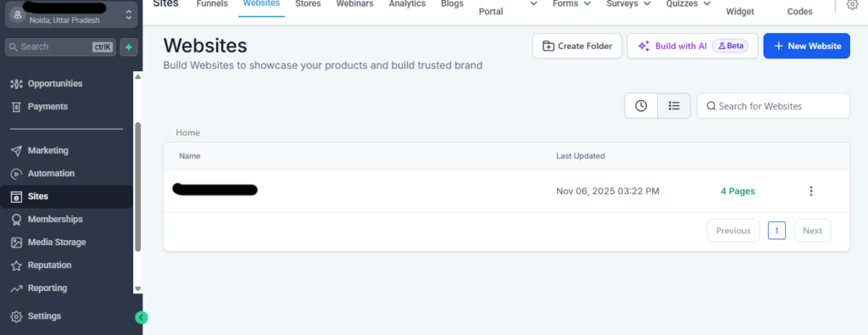Switch to list view icon
The width and height of the screenshot is (868, 335).
click(x=674, y=106)
